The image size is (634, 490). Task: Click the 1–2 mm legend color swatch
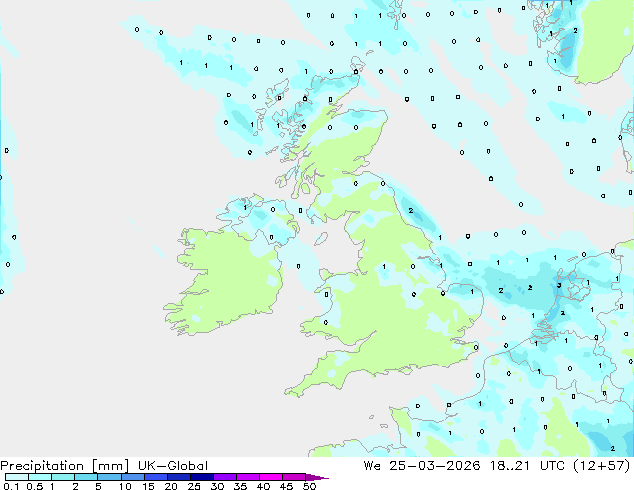(63, 477)
